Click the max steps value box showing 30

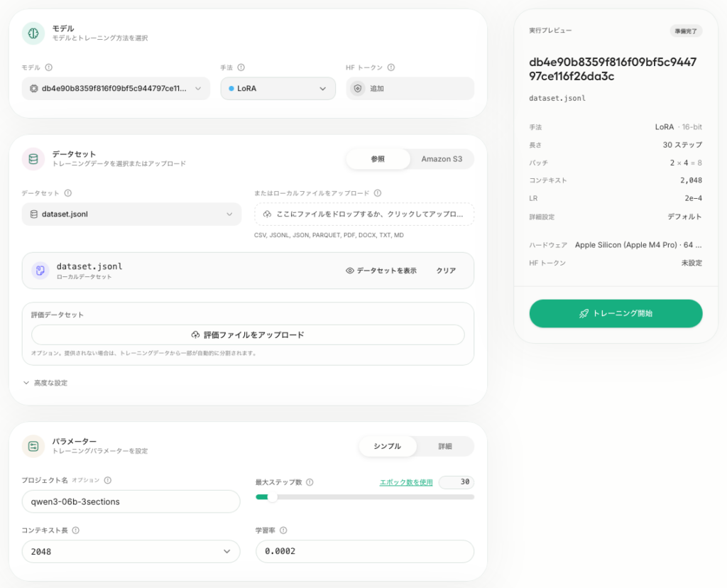click(x=457, y=482)
